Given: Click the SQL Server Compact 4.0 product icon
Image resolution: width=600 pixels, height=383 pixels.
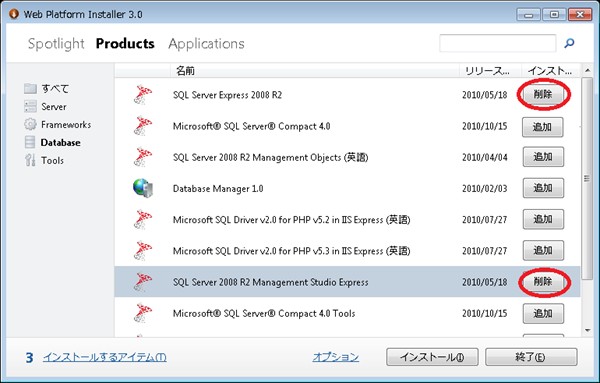Looking at the screenshot, I should 143,126.
